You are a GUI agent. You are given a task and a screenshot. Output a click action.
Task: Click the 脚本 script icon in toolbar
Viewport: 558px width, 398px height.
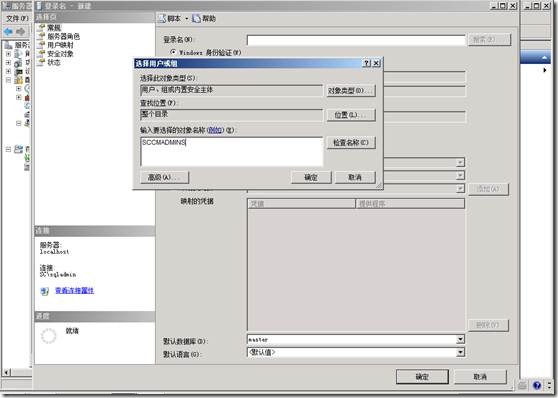coord(162,19)
